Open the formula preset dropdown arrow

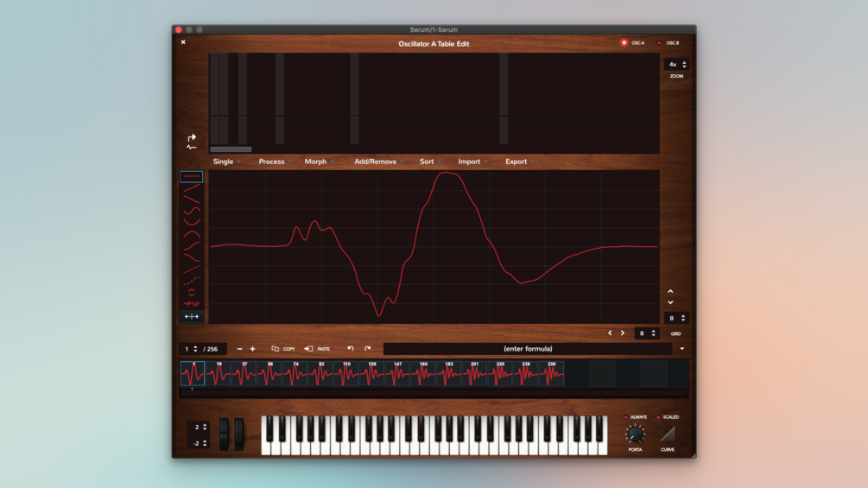pyautogui.click(x=682, y=349)
